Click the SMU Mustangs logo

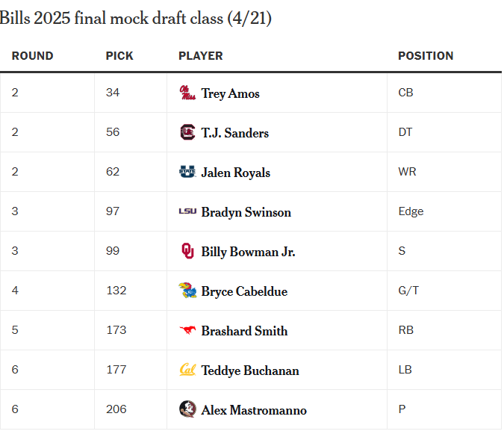point(187,330)
